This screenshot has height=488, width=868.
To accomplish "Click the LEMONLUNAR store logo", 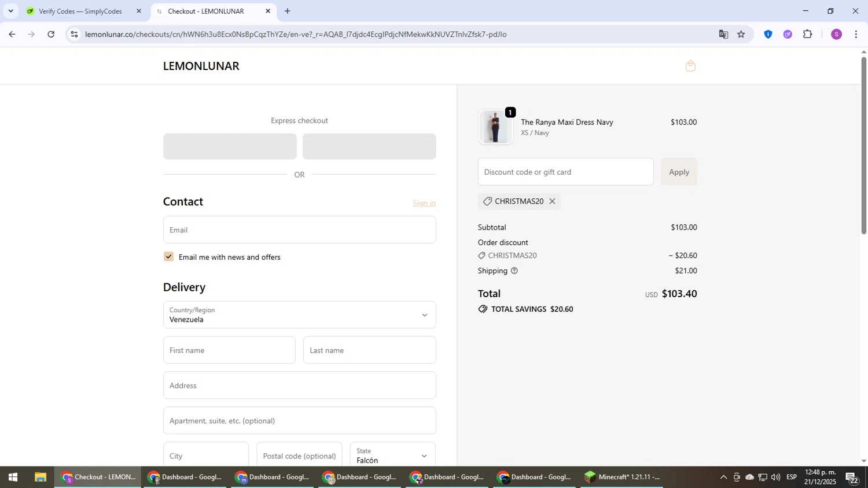I will coord(201,66).
